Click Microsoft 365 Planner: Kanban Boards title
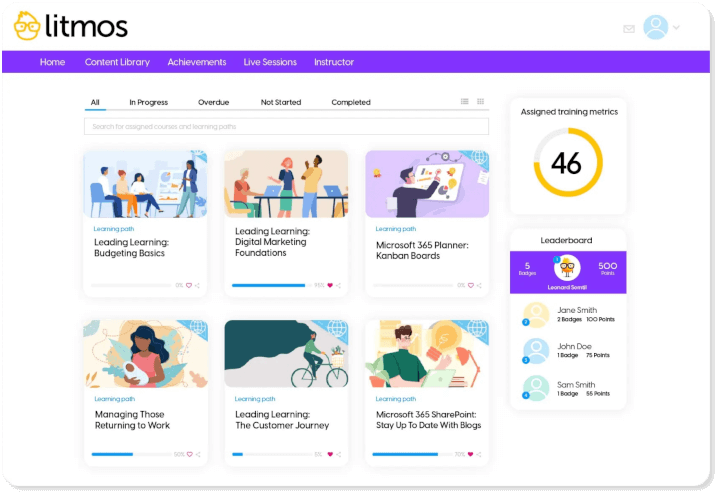 (x=422, y=250)
